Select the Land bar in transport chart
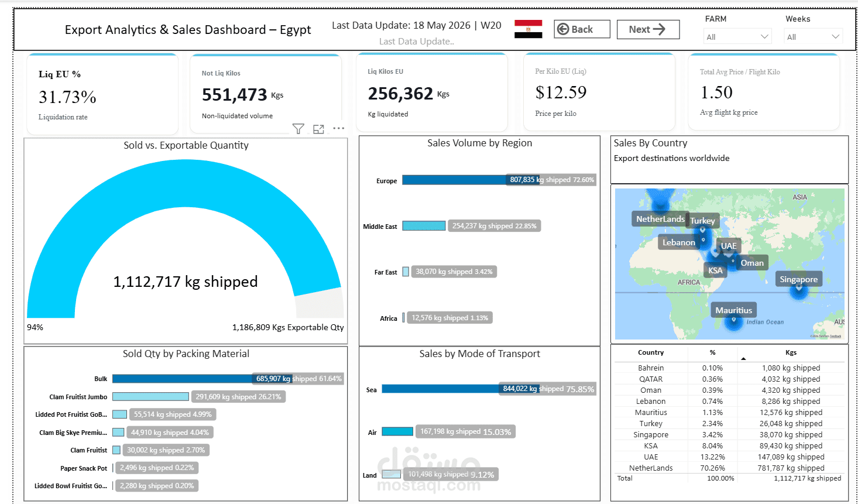Viewport: 858px width, 504px height. (x=392, y=474)
